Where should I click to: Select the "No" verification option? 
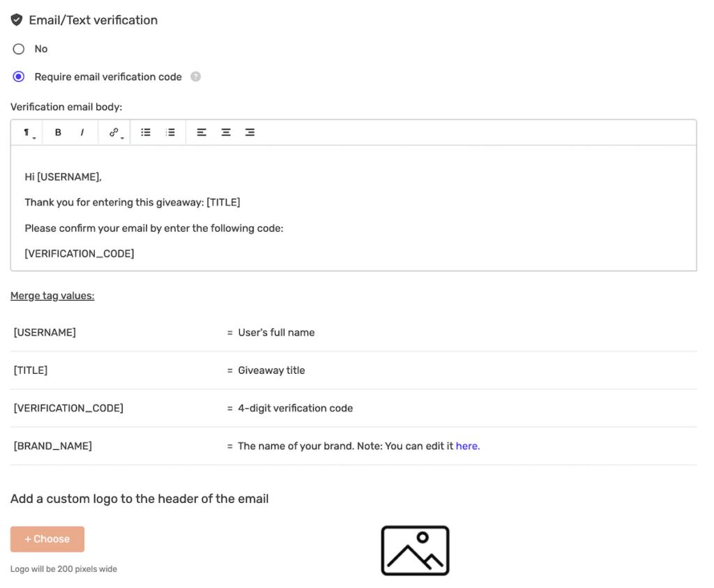[19, 49]
